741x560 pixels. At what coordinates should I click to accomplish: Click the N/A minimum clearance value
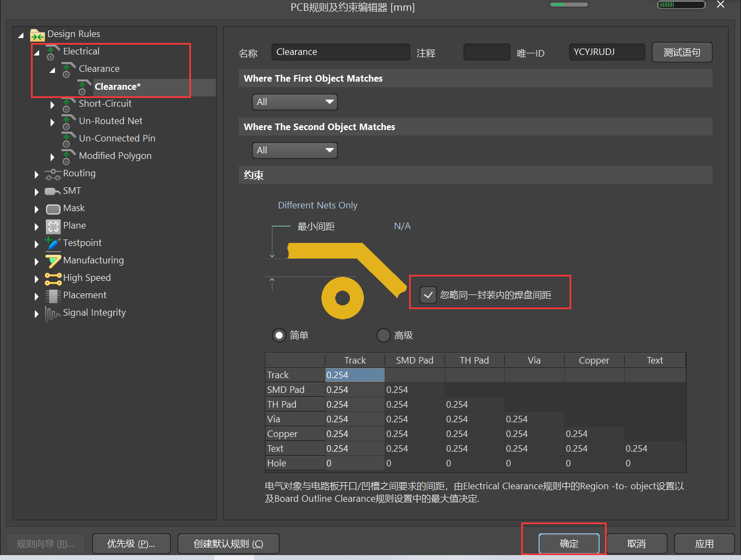click(x=402, y=226)
